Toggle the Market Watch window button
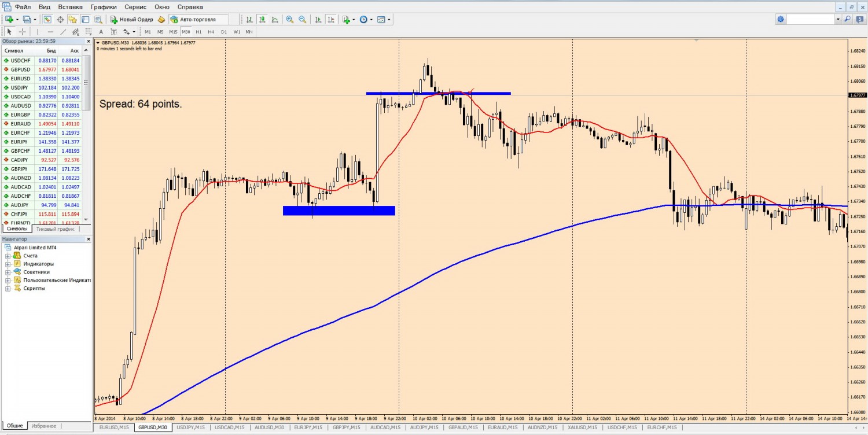 47,19
